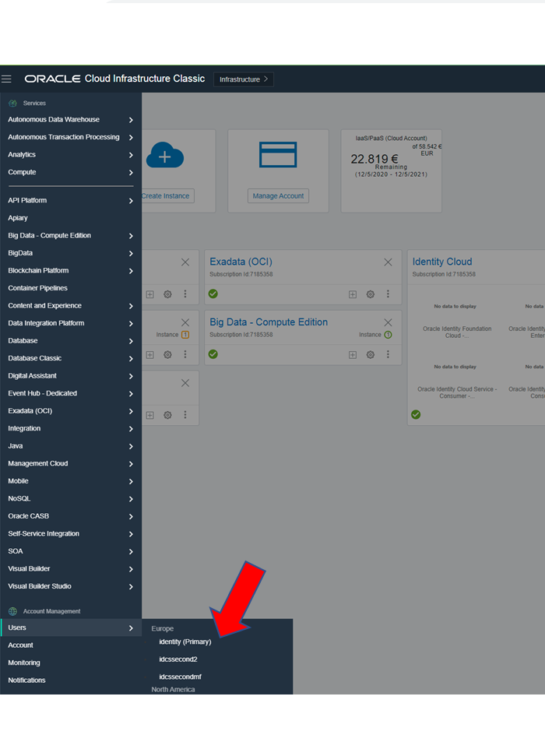This screenshot has width=545, height=756.
Task: Open Exadata (OCI) card more-actions menu
Action: [x=388, y=294]
